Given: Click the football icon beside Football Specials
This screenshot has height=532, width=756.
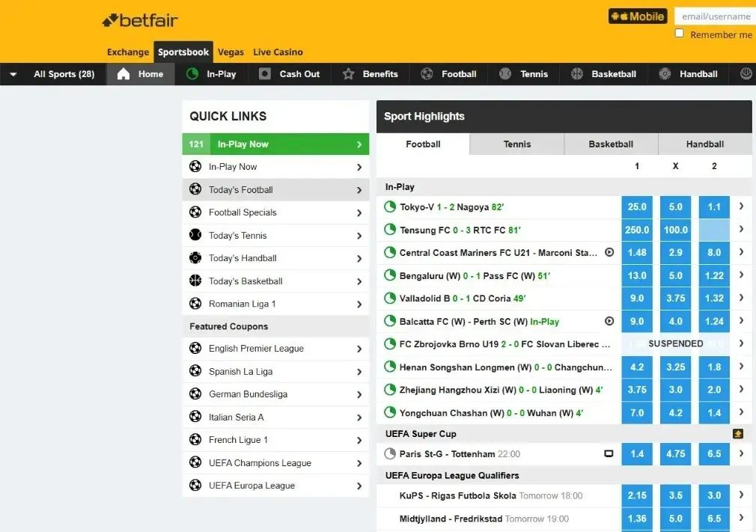Looking at the screenshot, I should coord(195,212).
